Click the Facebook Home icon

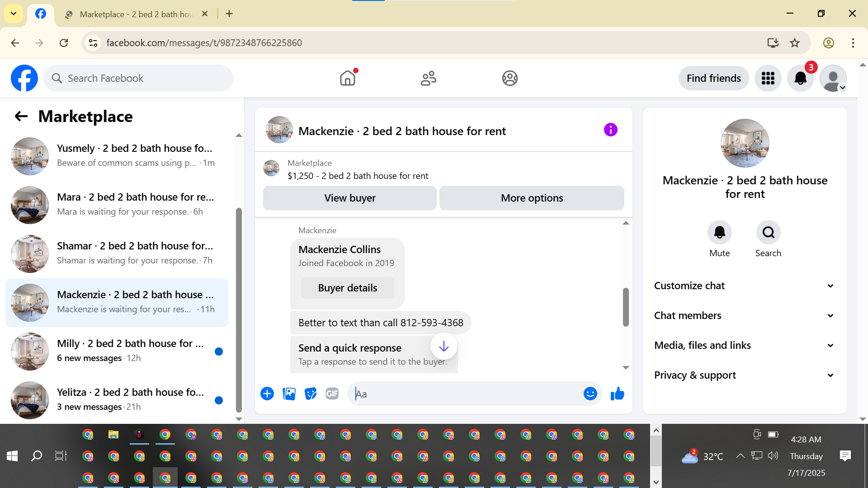pos(347,78)
